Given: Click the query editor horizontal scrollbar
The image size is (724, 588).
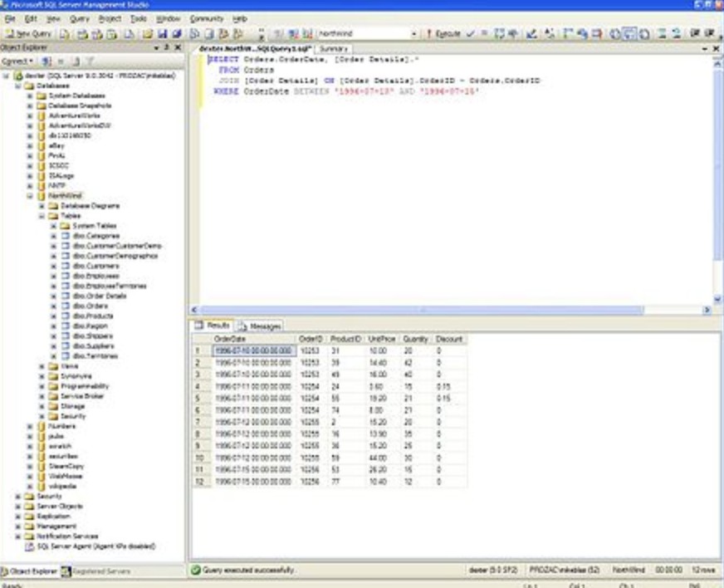Looking at the screenshot, I should [422, 310].
